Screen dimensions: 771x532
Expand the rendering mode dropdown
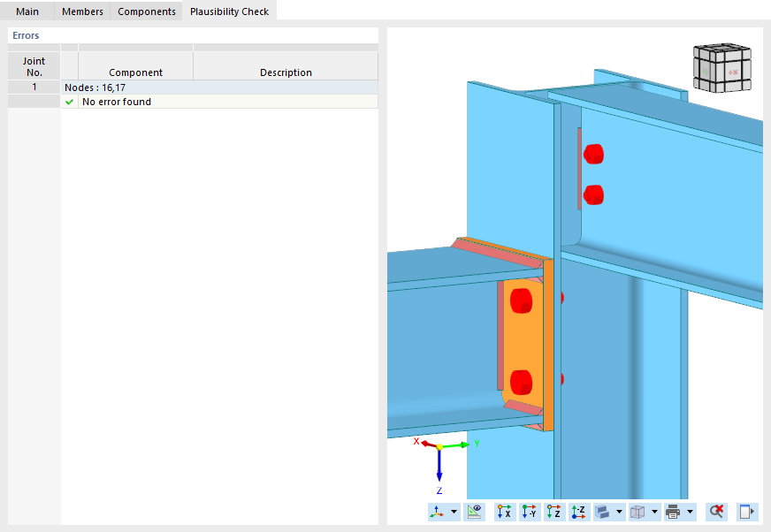click(619, 512)
